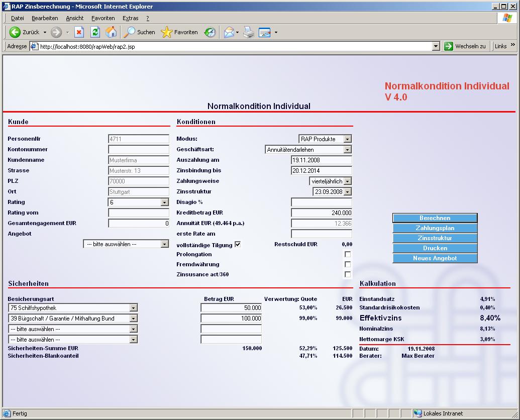Image resolution: width=520 pixels, height=420 pixels.
Task: Click the Rating vom input field
Action: 139,213
